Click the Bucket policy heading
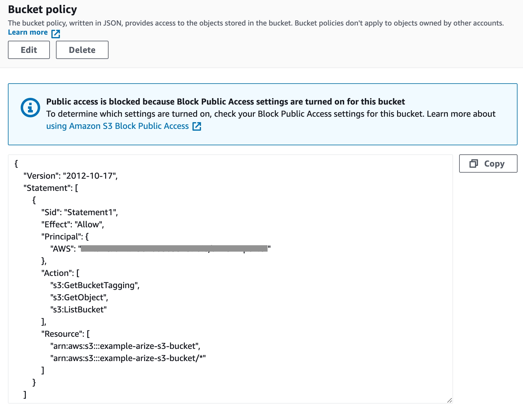 pyautogui.click(x=43, y=9)
